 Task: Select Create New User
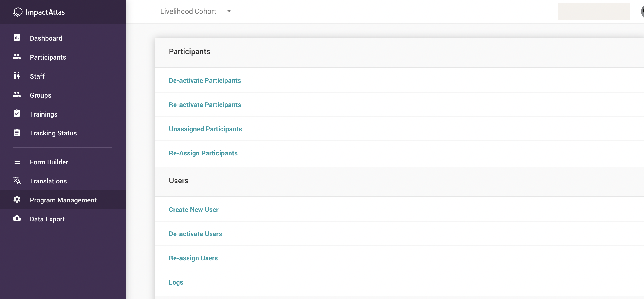(193, 210)
